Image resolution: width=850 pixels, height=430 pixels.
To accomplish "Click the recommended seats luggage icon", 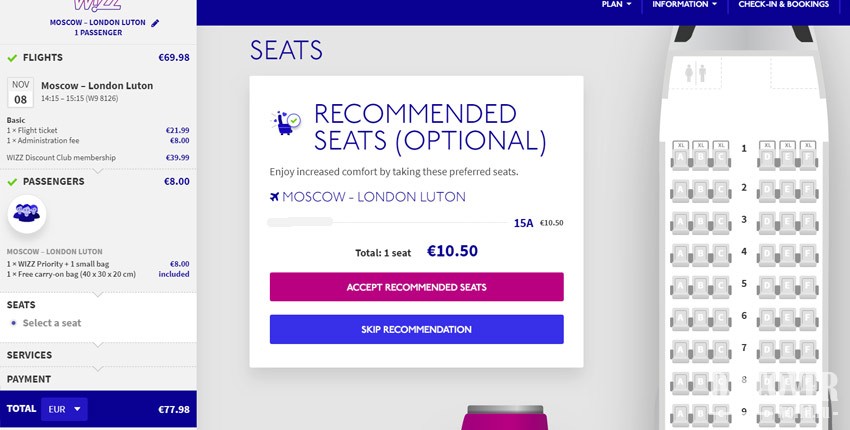I will point(287,123).
